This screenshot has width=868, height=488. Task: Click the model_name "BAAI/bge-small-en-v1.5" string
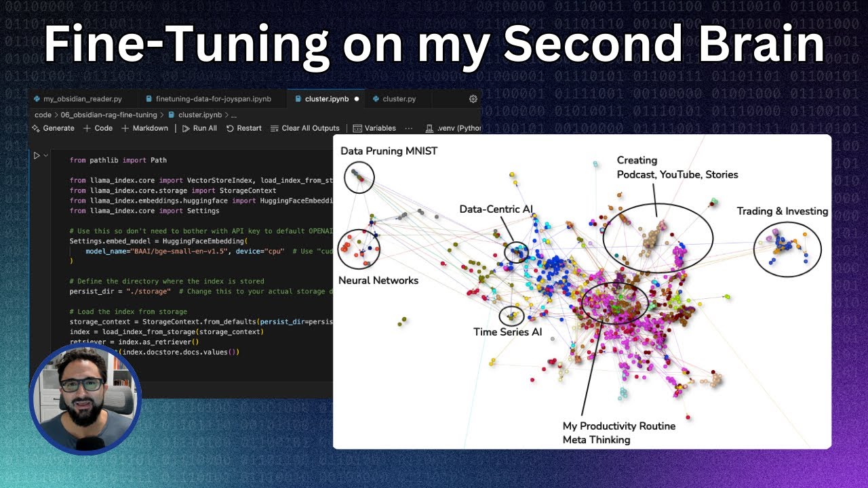pos(178,251)
